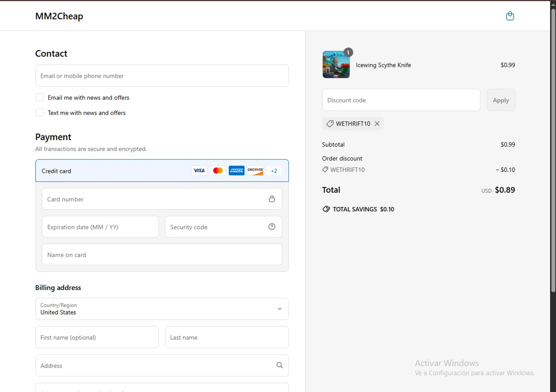Open the security code help icon

[272, 227]
